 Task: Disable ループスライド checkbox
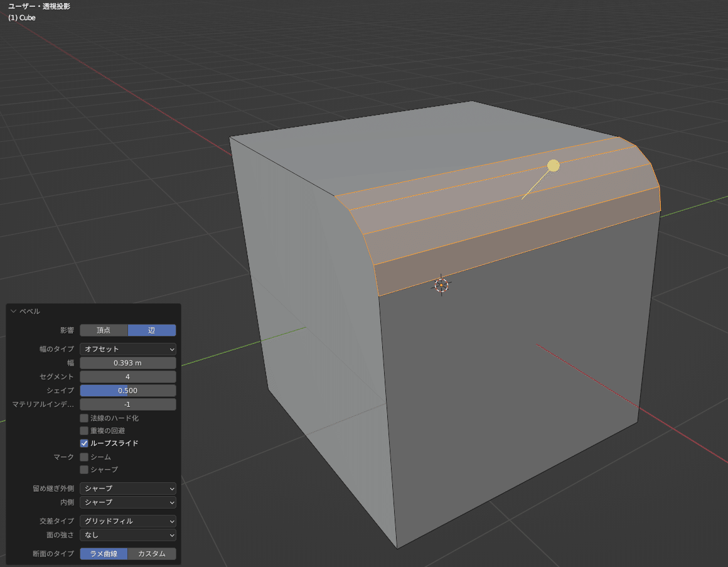(x=84, y=443)
